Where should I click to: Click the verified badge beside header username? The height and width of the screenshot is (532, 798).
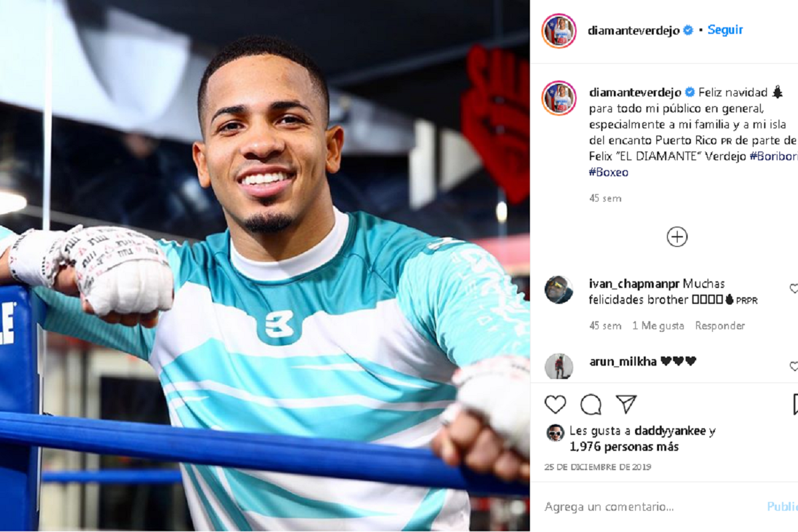click(688, 30)
